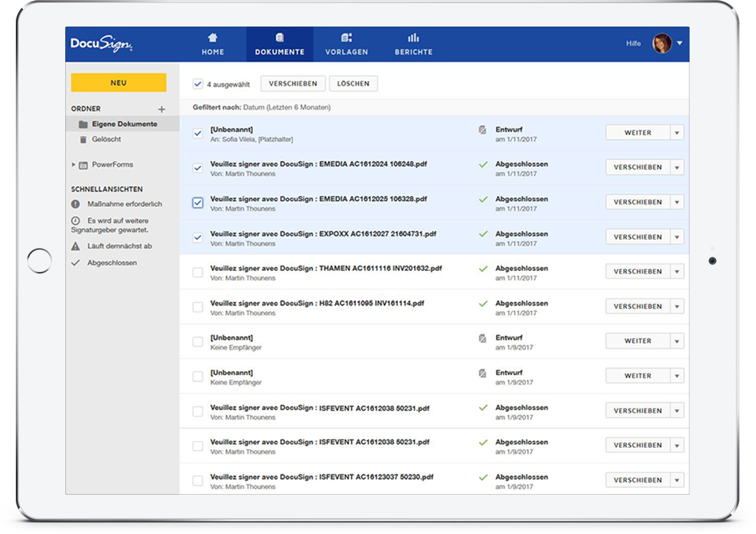
Task: Click the DocuSign logo
Action: point(101,44)
